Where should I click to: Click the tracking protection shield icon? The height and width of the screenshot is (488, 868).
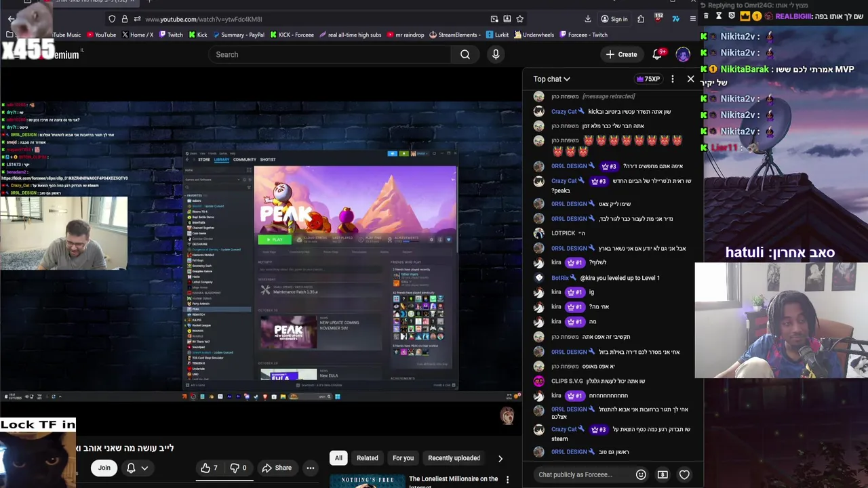[112, 19]
